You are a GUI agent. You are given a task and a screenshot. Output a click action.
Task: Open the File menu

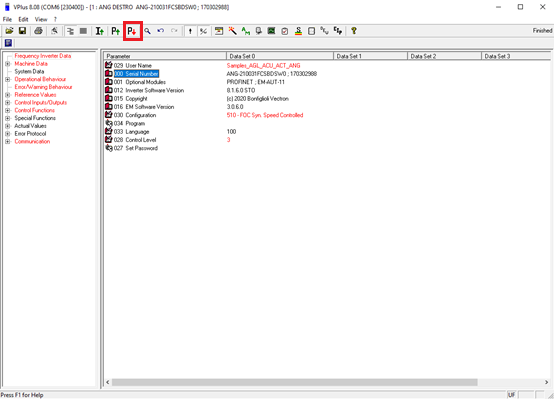(7, 19)
